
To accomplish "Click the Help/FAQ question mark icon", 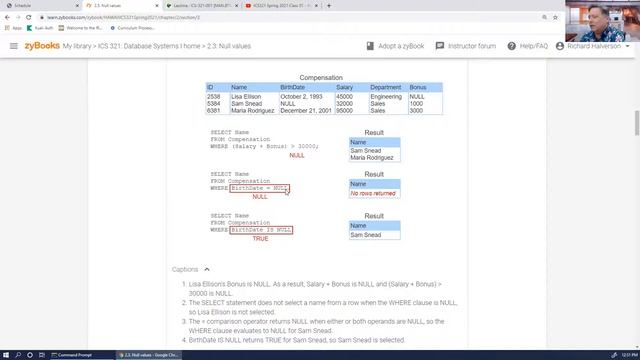I will click(511, 46).
